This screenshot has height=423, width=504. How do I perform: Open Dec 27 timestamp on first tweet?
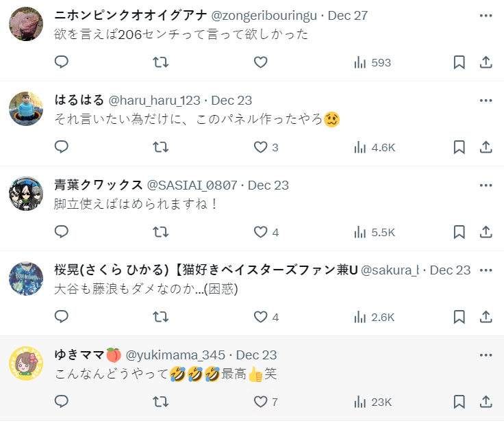[348, 16]
